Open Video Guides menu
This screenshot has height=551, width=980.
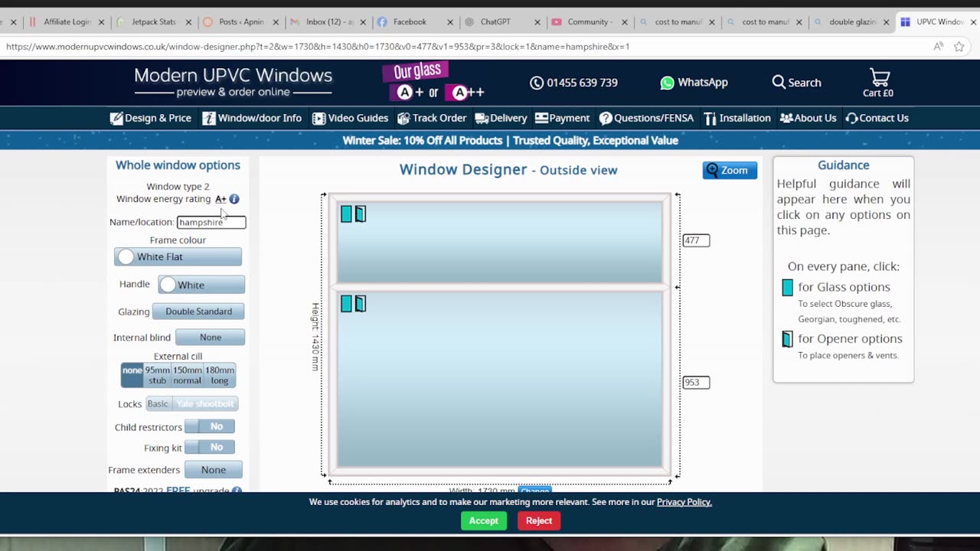[350, 118]
